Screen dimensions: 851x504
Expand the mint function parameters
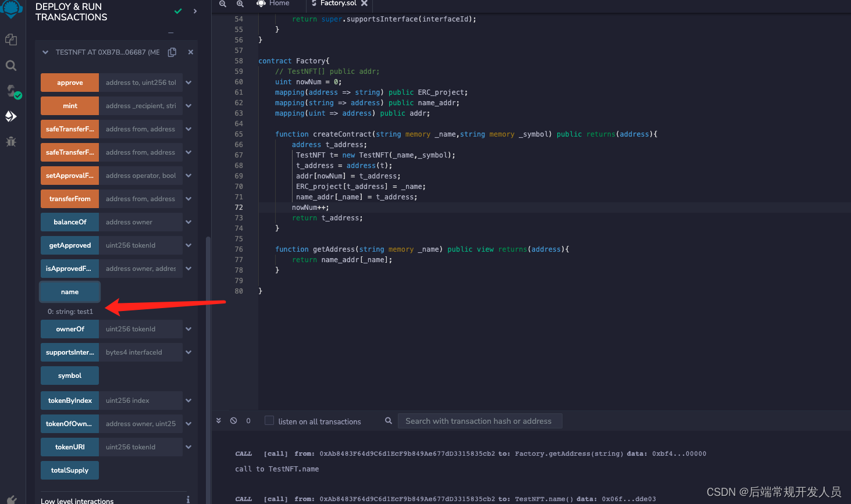tap(188, 106)
